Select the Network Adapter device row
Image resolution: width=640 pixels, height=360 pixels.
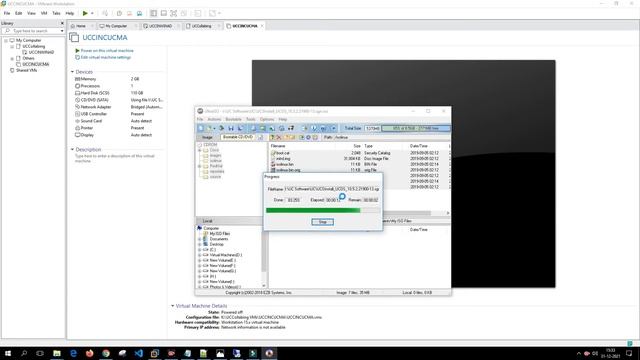(118, 107)
